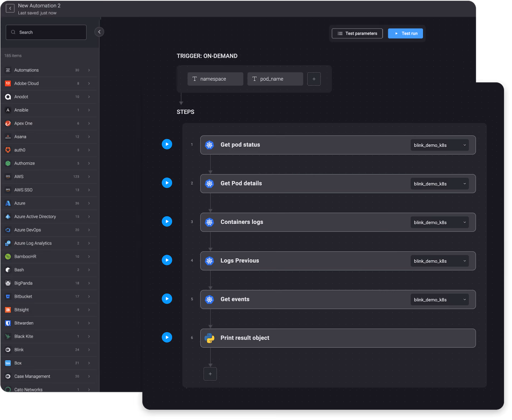Viewport: 512px width, 420px height.
Task: Click the back arrow next to New Automation 2
Action: (10, 8)
